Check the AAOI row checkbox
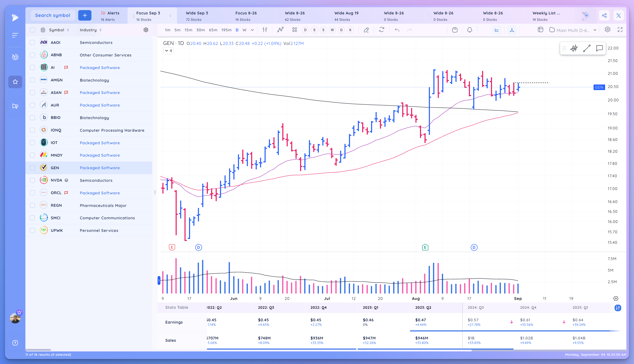The height and width of the screenshot is (364, 634). click(32, 42)
